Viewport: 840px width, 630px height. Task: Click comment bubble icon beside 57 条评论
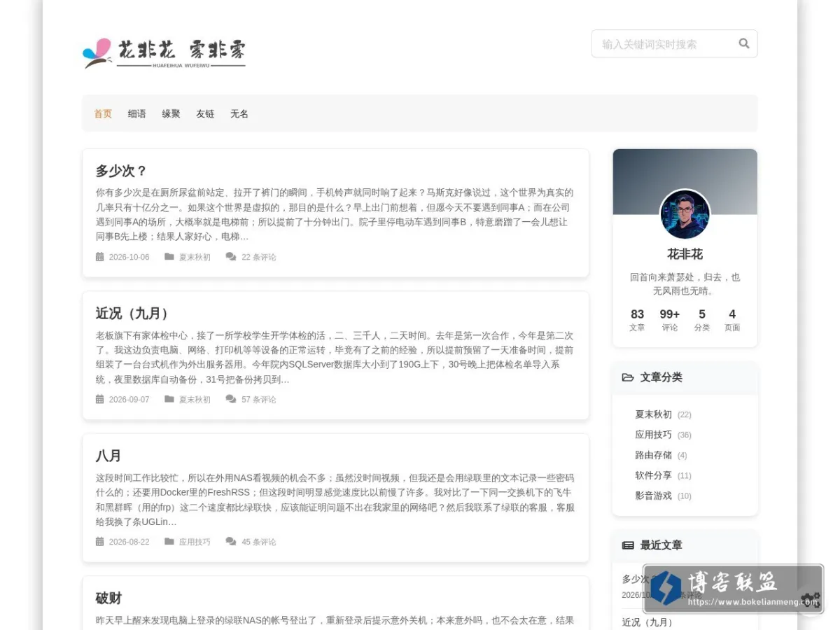pos(231,399)
